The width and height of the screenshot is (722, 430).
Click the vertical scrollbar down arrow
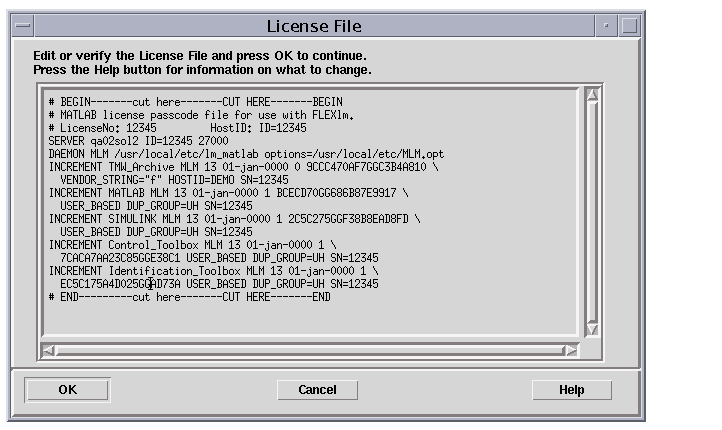coord(592,329)
